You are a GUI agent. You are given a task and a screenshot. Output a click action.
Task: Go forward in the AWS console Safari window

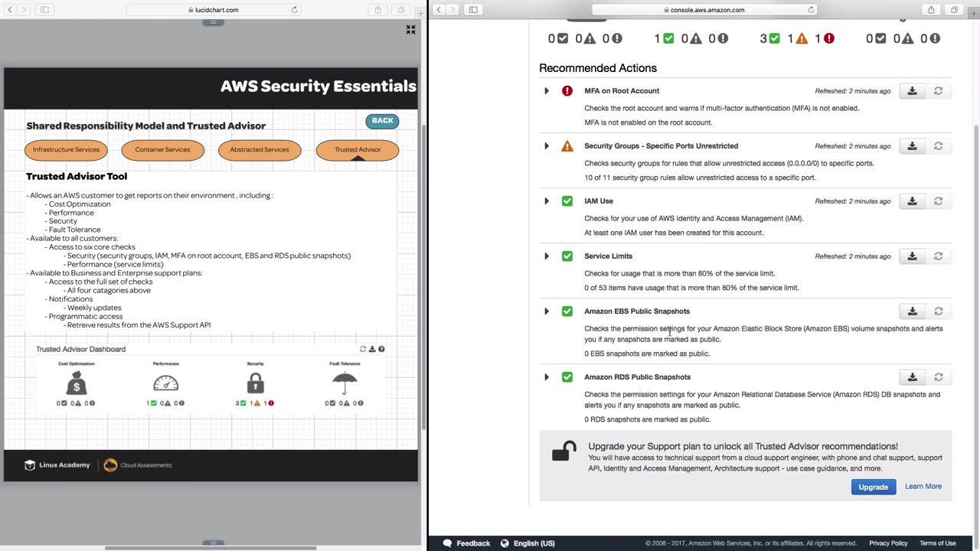coord(452,10)
